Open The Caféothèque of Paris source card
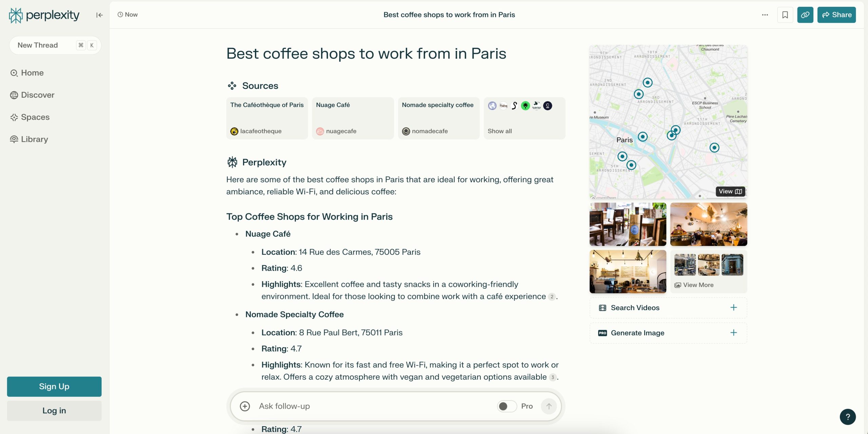This screenshot has width=868, height=434. pyautogui.click(x=267, y=118)
